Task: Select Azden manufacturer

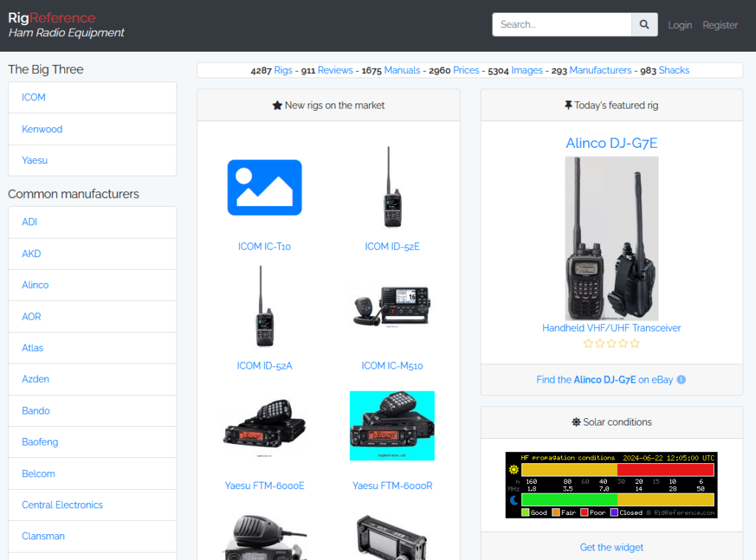Action: coord(92,379)
